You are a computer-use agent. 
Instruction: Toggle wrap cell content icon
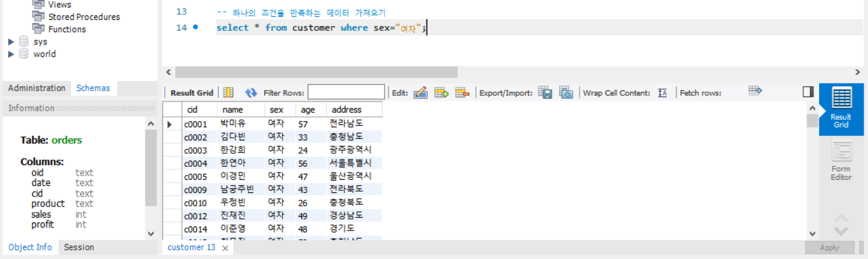coord(662,93)
